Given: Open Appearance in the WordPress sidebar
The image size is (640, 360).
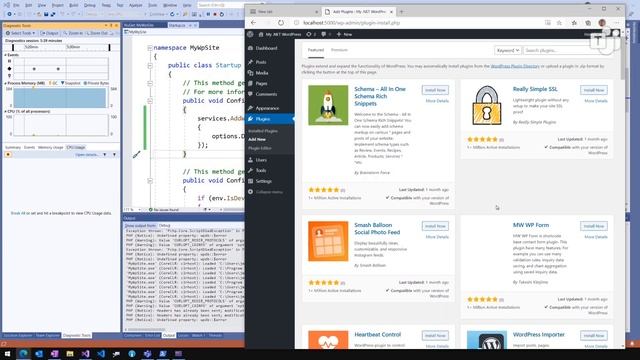Looking at the screenshot, I should pos(267,108).
